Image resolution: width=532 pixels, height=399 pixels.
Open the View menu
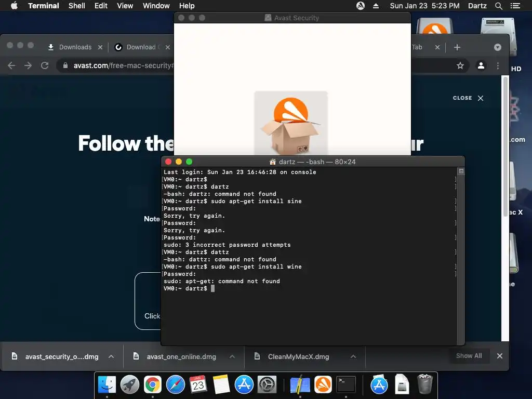tap(125, 6)
